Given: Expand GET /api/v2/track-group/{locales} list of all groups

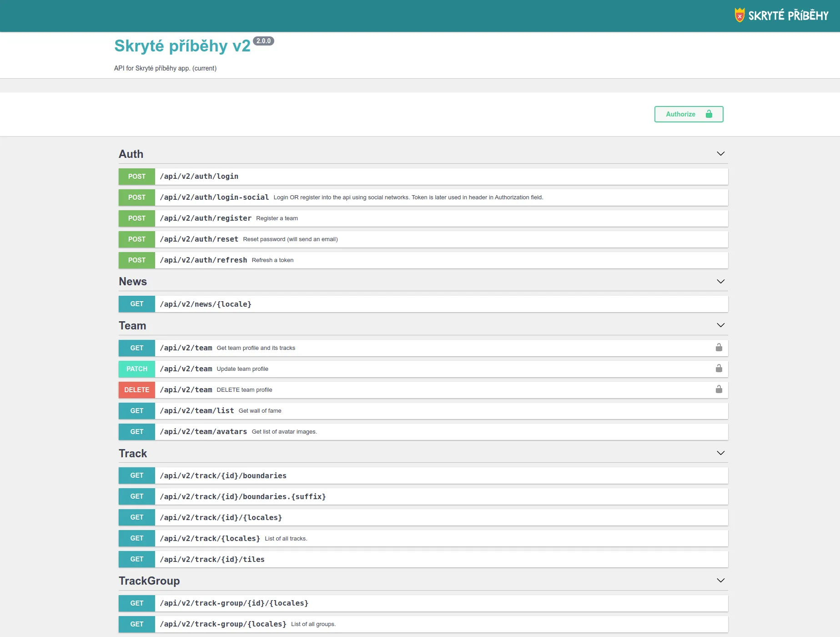Looking at the screenshot, I should pyautogui.click(x=423, y=624).
